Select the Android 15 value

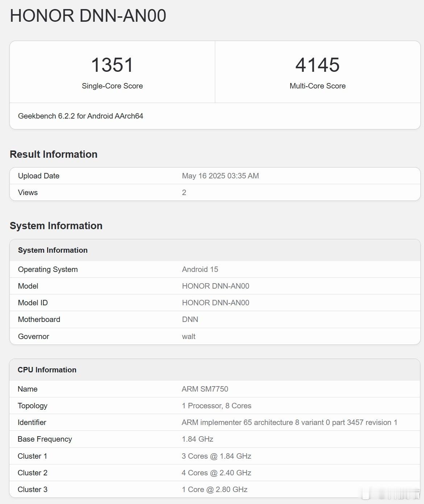pyautogui.click(x=200, y=269)
